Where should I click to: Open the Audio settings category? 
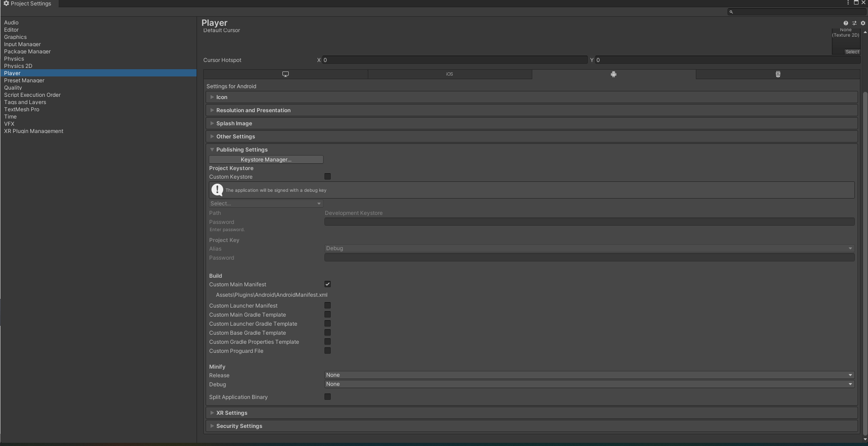pyautogui.click(x=11, y=23)
